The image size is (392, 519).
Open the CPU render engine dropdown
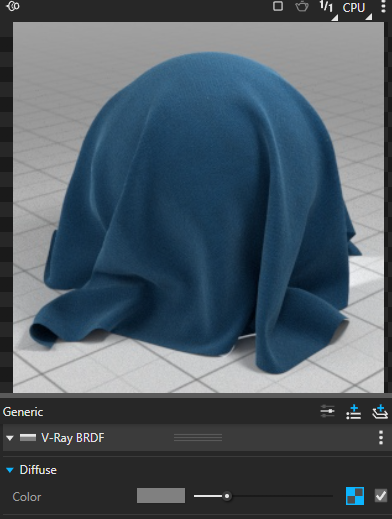[x=356, y=9]
